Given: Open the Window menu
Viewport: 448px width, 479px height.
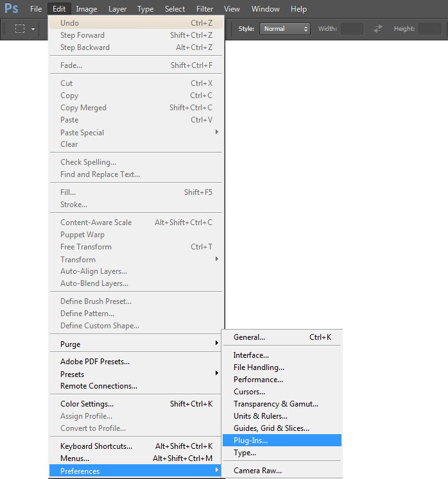Looking at the screenshot, I should pos(266,9).
